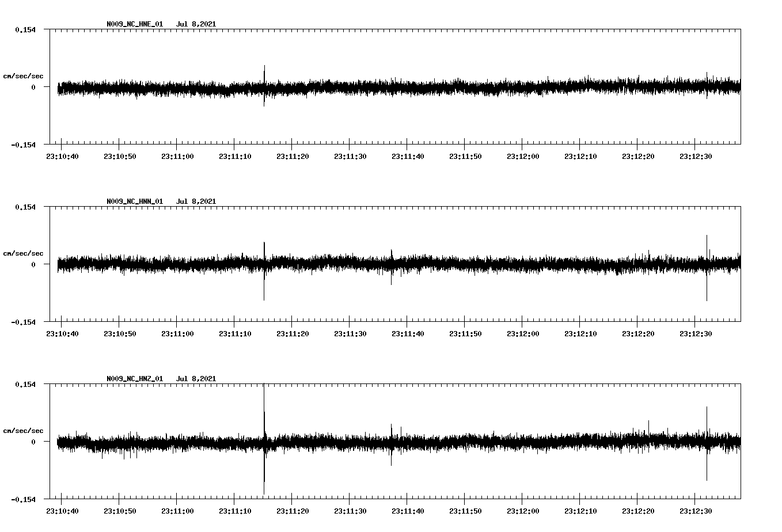Click the N009_NC_HNE_01 channel title
782x532 pixels.
[x=135, y=24]
